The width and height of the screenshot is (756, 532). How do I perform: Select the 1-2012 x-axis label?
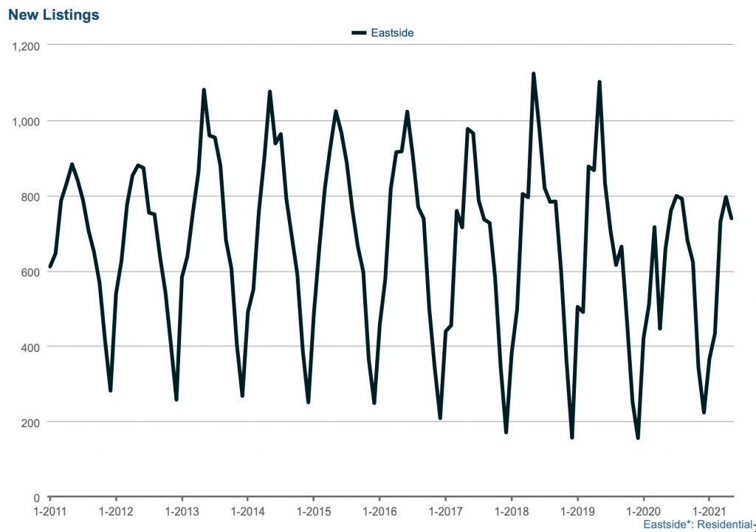point(115,511)
